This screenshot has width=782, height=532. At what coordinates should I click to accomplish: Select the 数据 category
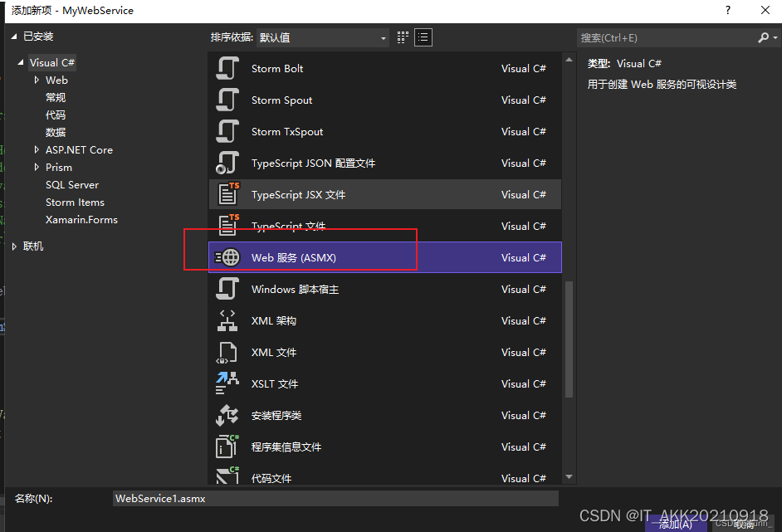pyautogui.click(x=56, y=132)
